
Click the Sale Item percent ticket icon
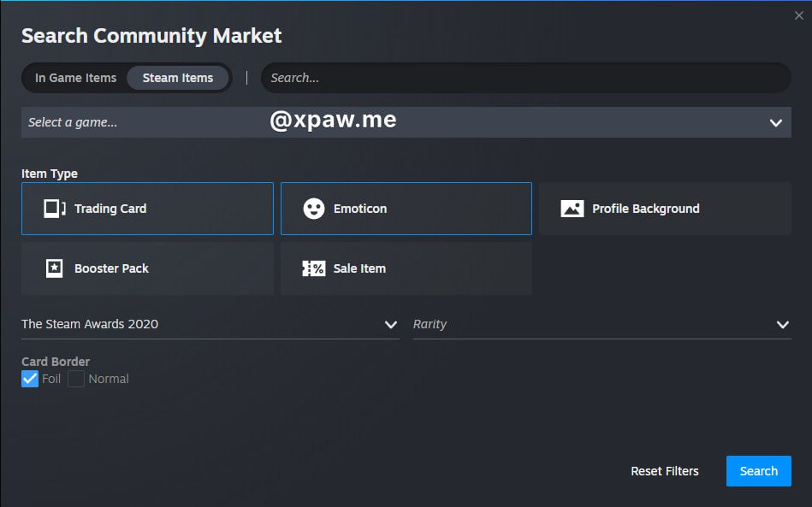point(314,268)
